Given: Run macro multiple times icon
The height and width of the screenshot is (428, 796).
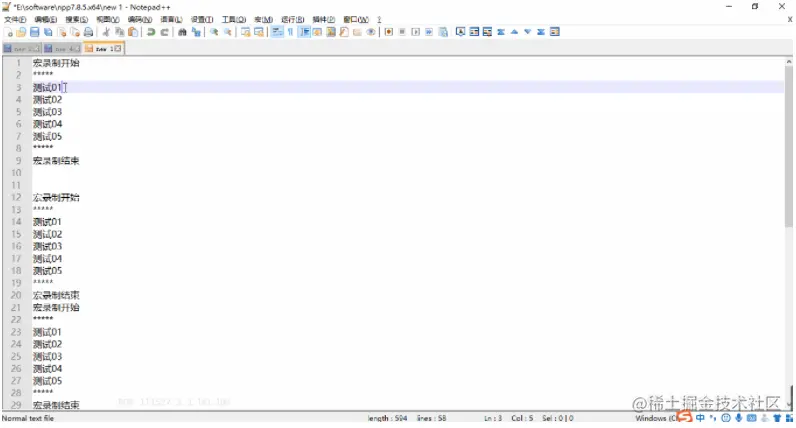Looking at the screenshot, I should [429, 32].
